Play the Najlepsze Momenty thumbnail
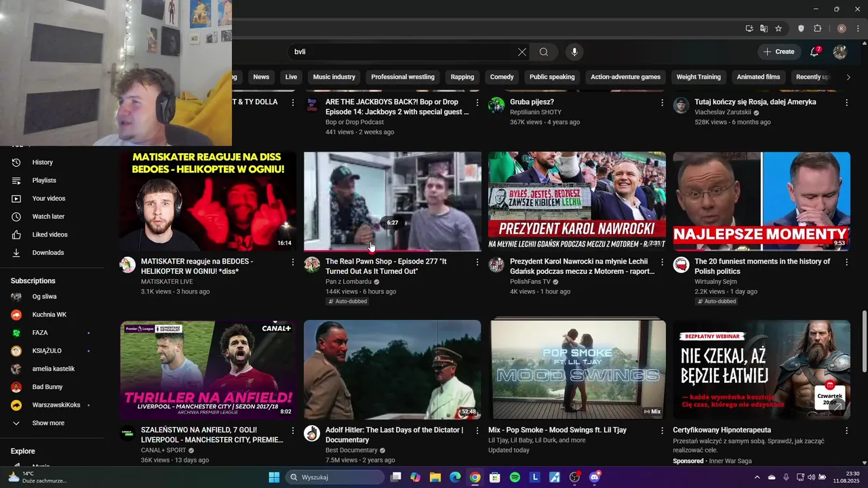 tap(762, 201)
